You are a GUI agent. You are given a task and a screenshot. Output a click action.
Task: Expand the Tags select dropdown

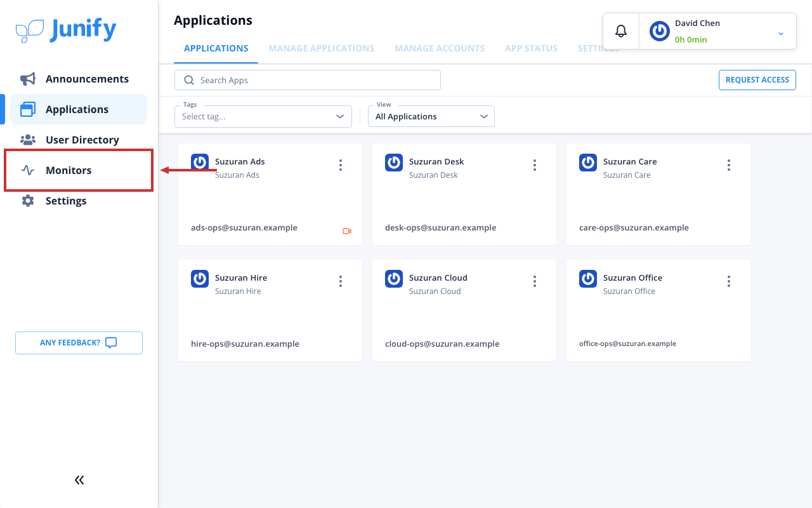coord(263,116)
